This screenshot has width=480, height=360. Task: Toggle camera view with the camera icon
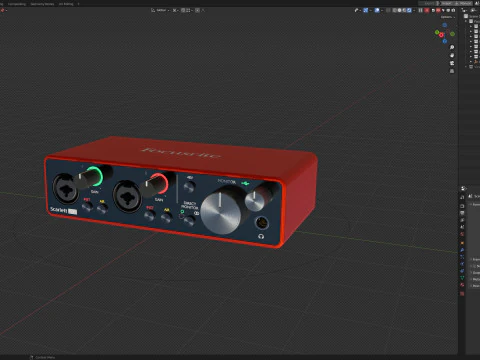(x=452, y=63)
